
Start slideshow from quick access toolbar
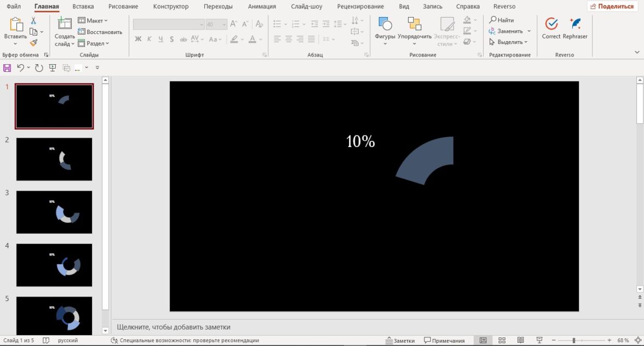53,67
